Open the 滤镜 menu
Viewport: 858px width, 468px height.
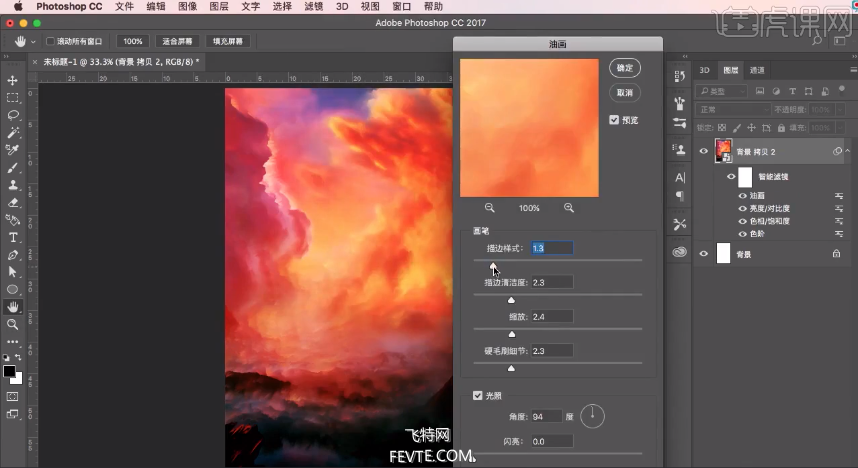coord(314,7)
